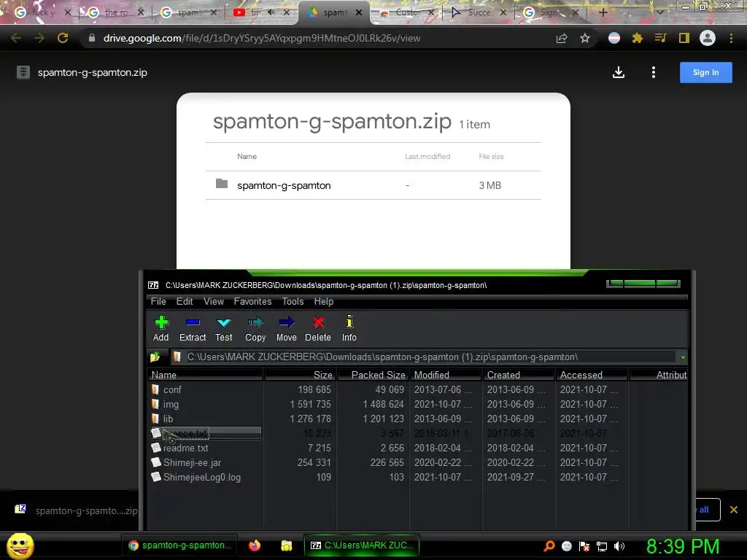Click the Extract toolbar button
Screen dimensions: 747x560
193,329
